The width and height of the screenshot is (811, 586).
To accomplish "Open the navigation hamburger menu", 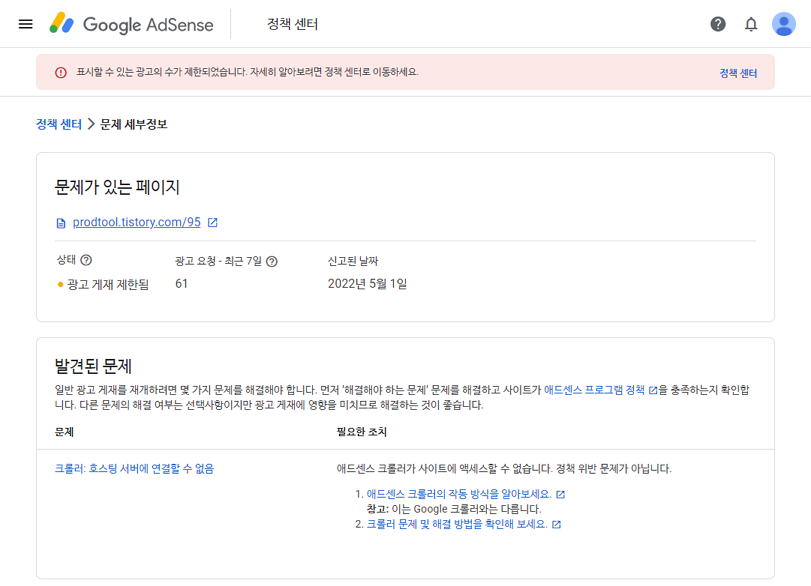I will coord(25,24).
